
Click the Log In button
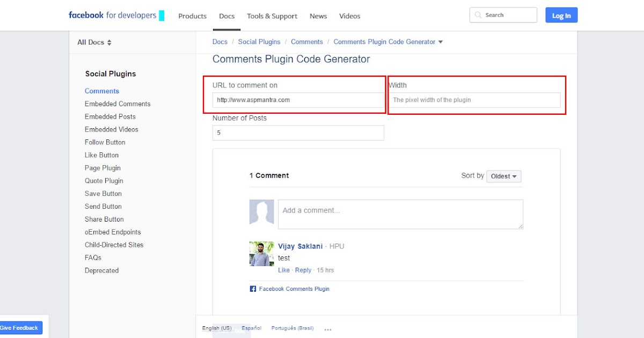coord(561,15)
